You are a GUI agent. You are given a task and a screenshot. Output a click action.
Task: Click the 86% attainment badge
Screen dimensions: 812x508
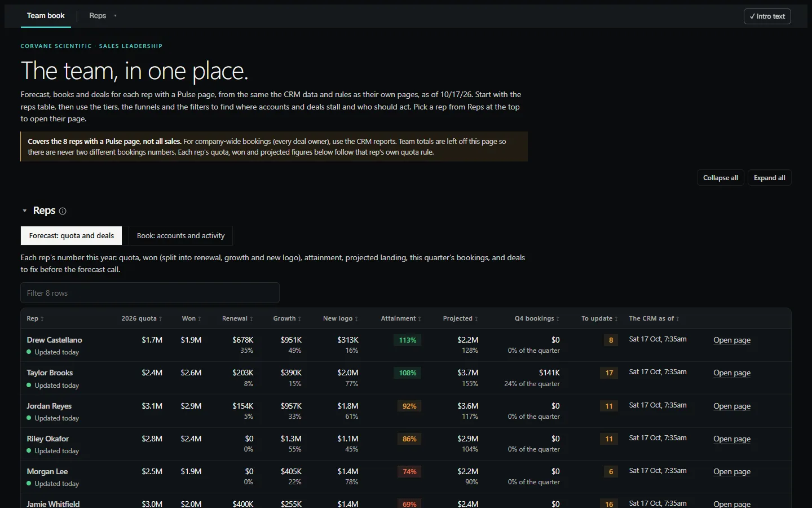409,439
